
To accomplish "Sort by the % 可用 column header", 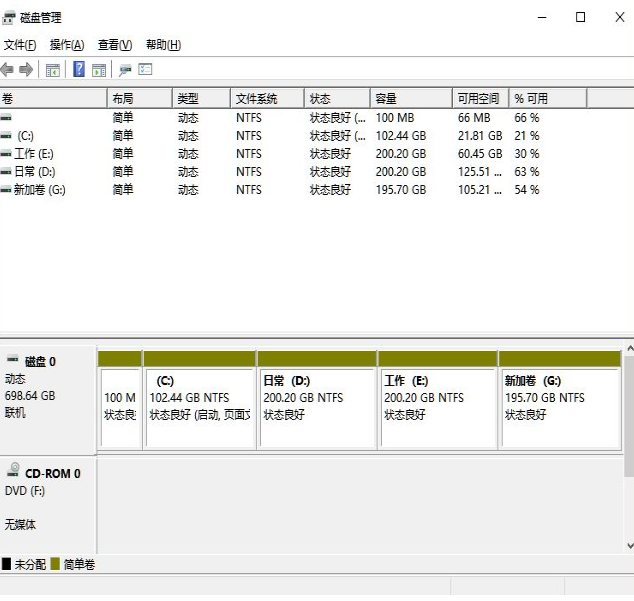I will [x=548, y=98].
